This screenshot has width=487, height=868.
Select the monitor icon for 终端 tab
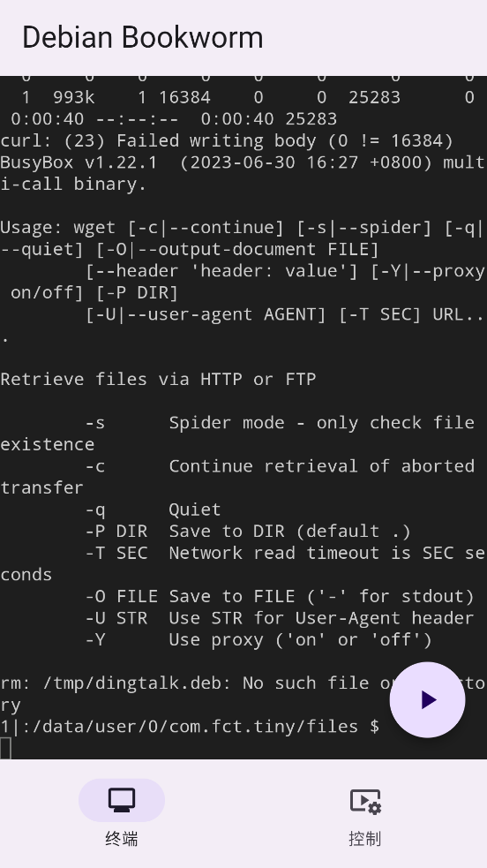(122, 800)
